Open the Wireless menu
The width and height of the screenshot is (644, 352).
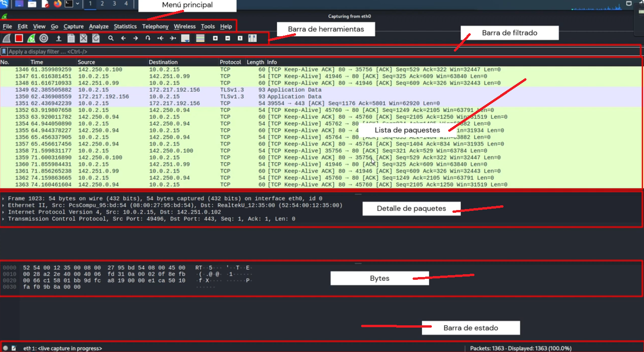click(185, 27)
